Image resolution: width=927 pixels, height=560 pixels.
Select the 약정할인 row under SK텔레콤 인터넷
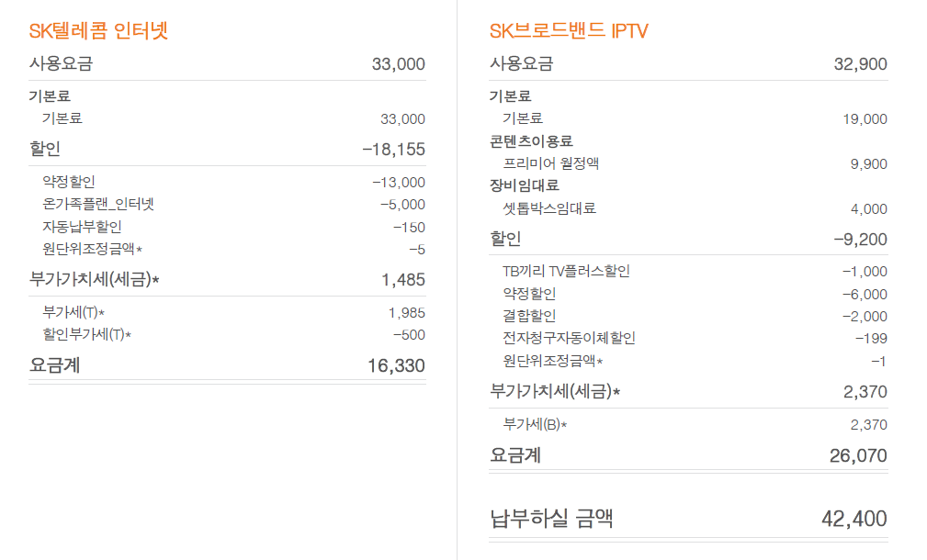pyautogui.click(x=69, y=182)
